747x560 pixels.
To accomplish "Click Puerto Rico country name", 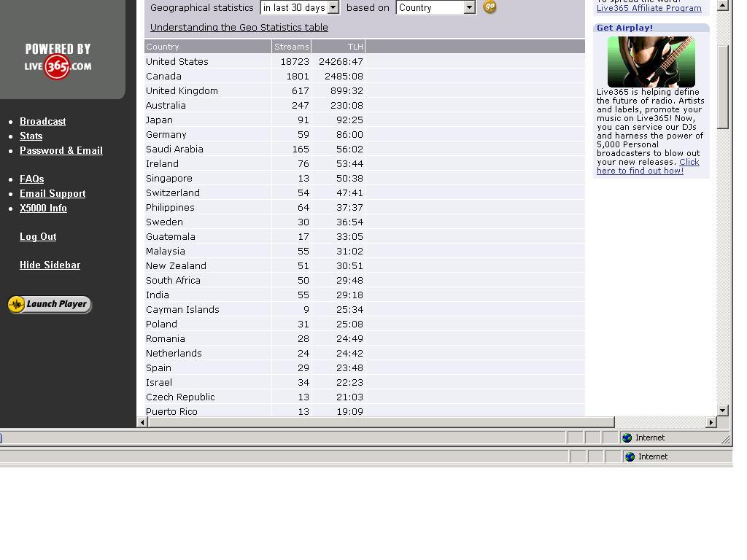I will (171, 411).
